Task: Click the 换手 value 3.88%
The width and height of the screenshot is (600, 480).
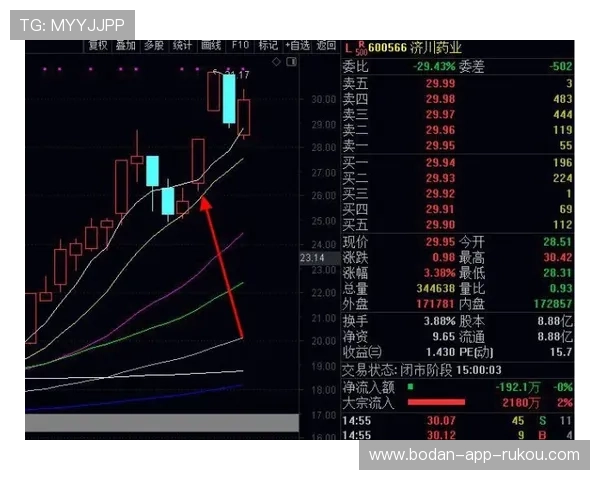Action: coord(440,321)
